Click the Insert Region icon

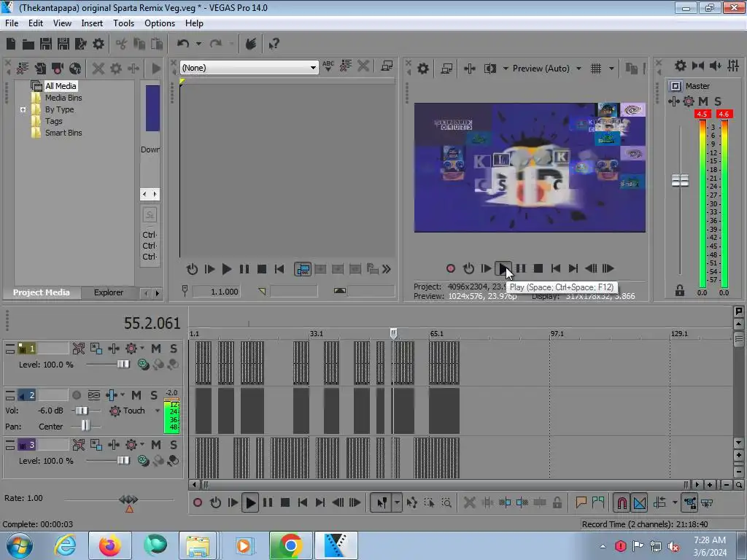pyautogui.click(x=598, y=502)
